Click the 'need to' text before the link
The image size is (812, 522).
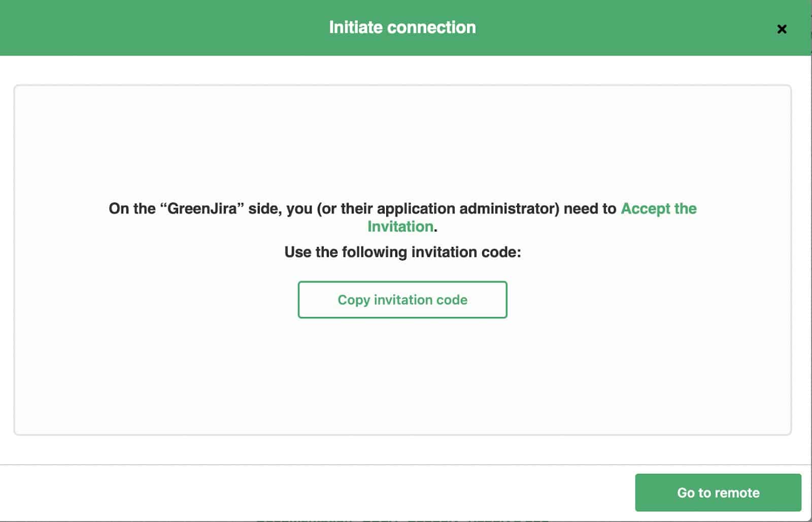point(590,209)
